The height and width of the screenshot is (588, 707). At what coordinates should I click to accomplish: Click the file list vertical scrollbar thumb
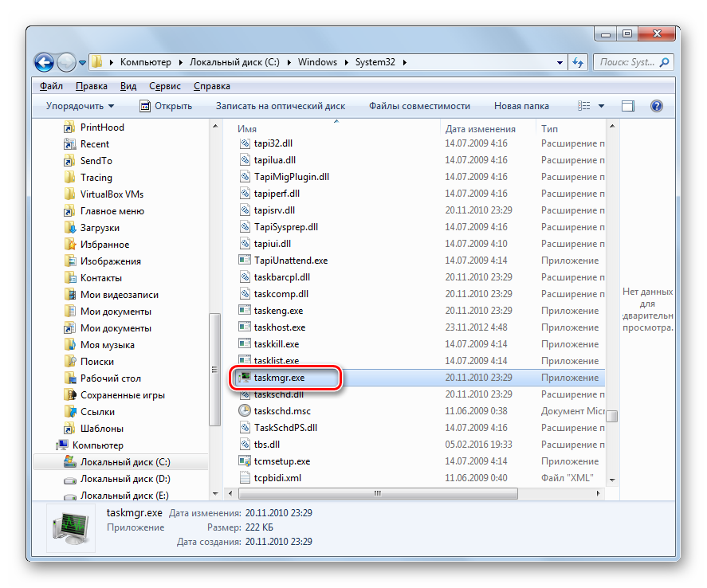[x=611, y=416]
